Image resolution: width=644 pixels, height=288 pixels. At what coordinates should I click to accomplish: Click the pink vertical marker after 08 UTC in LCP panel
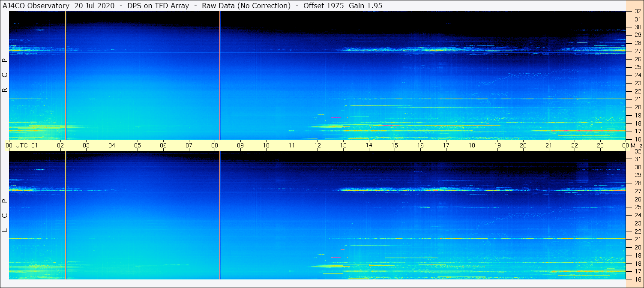[220, 216]
